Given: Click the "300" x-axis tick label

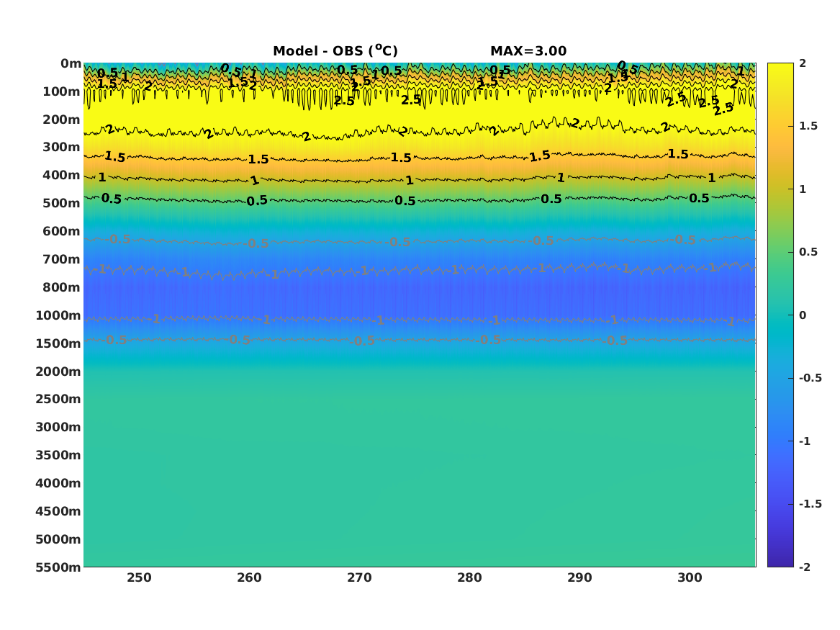Looking at the screenshot, I should 690,578.
